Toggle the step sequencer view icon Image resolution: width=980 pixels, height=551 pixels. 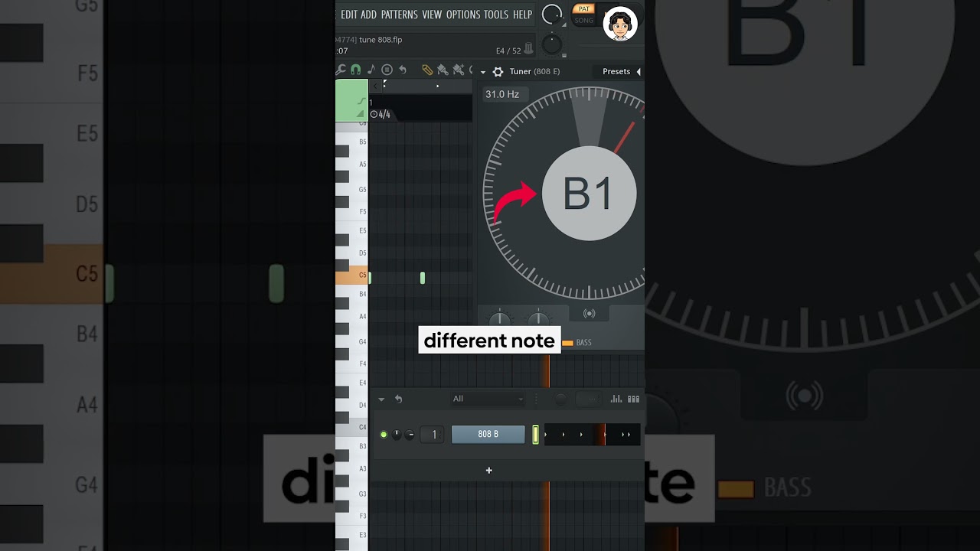pos(633,399)
